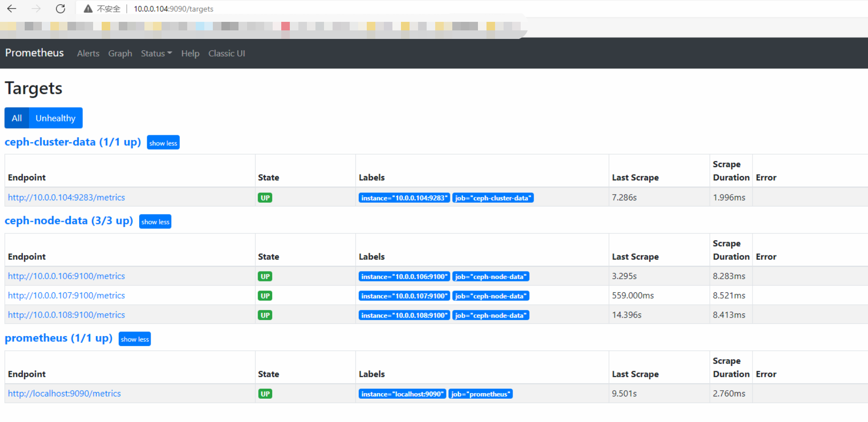Click UP state badge for 10.0.0.106:9100
868x422 pixels.
265,276
